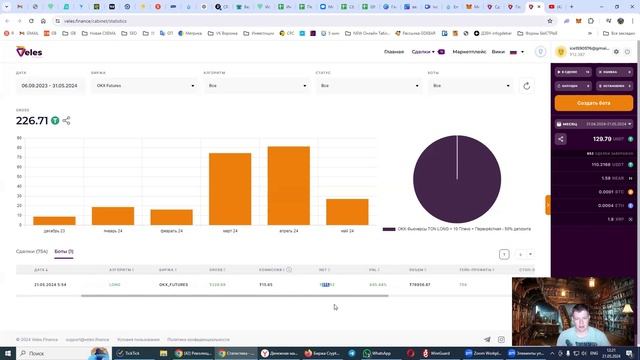
Task: Open Telegram from the taskbar
Action: pyautogui.click(x=352, y=353)
